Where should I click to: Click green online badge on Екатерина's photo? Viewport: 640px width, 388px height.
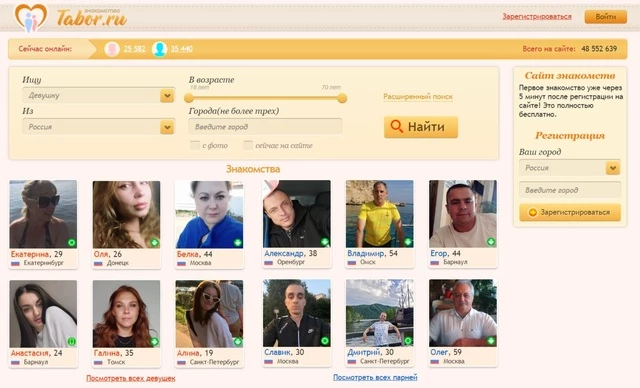point(71,243)
